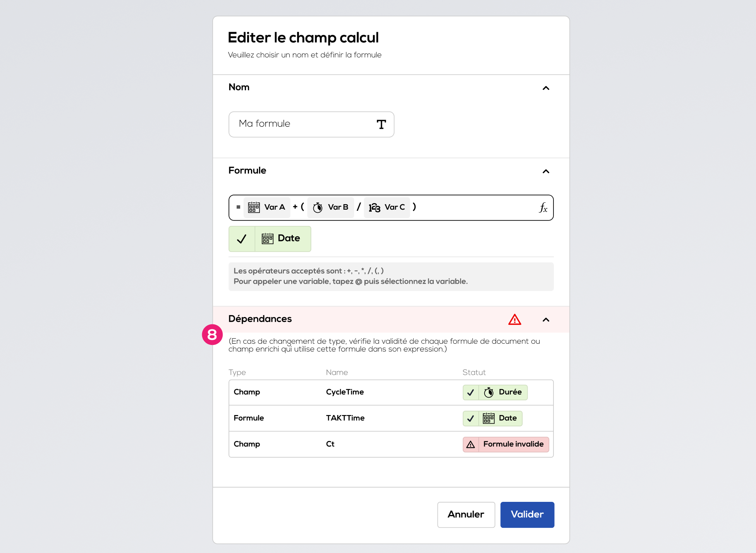756x553 pixels.
Task: Click the checkmark in TAKTTime Date status
Action: 471,419
